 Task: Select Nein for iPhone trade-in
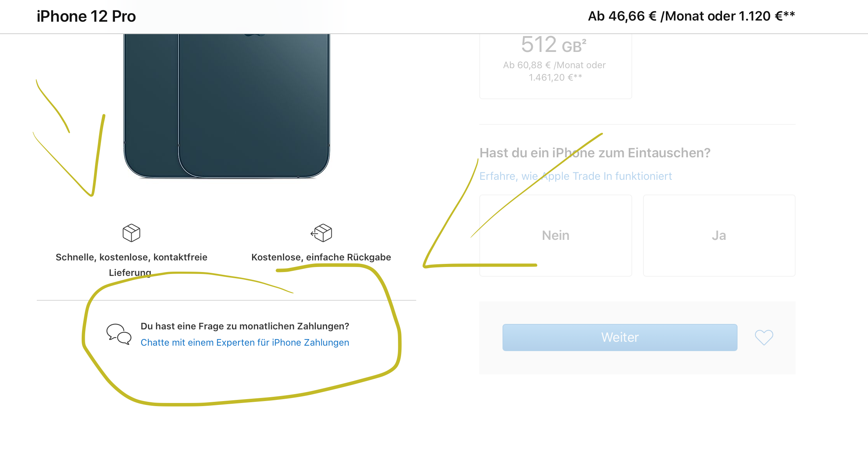pos(556,236)
